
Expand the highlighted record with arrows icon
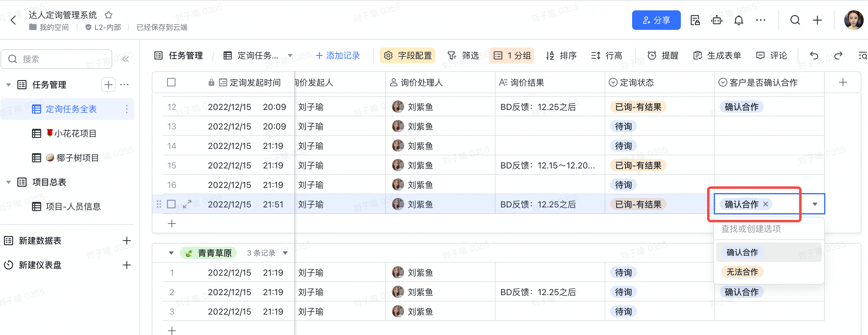187,204
